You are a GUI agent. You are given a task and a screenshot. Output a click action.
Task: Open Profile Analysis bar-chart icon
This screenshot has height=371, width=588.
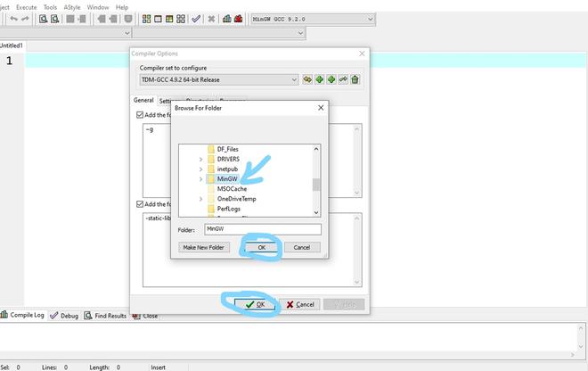coord(226,19)
